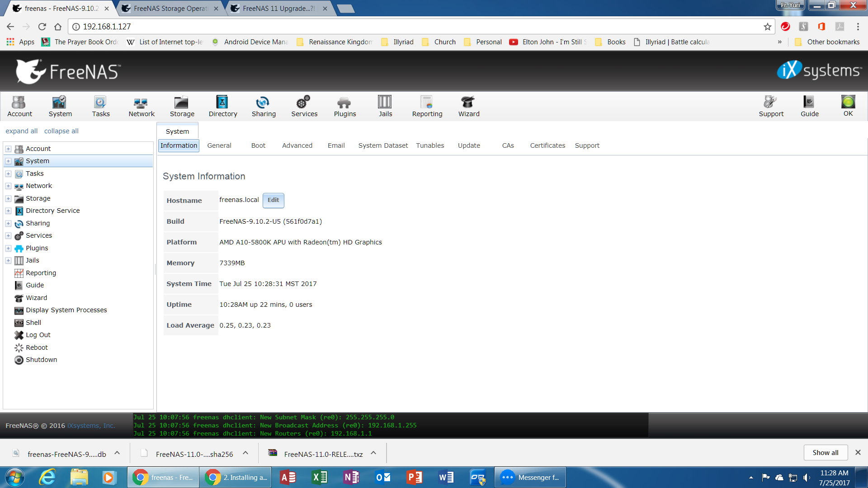
Task: Edit the hostname freenas.local
Action: tap(273, 200)
